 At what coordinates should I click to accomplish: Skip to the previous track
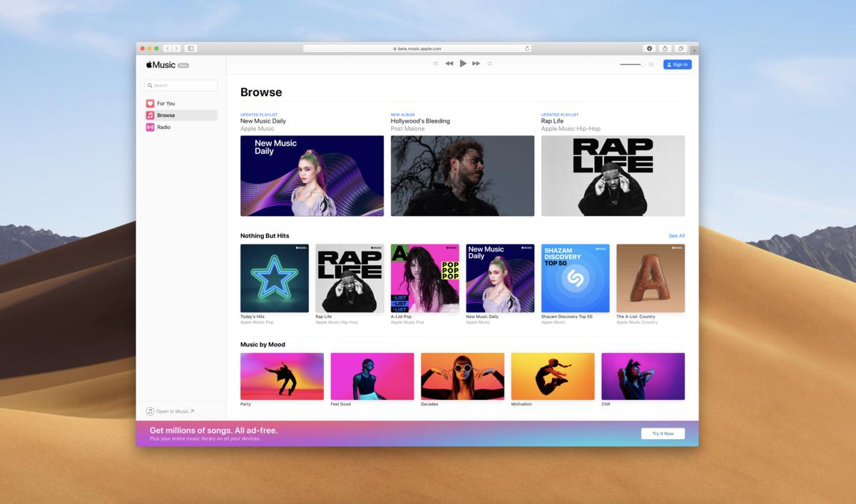(449, 63)
